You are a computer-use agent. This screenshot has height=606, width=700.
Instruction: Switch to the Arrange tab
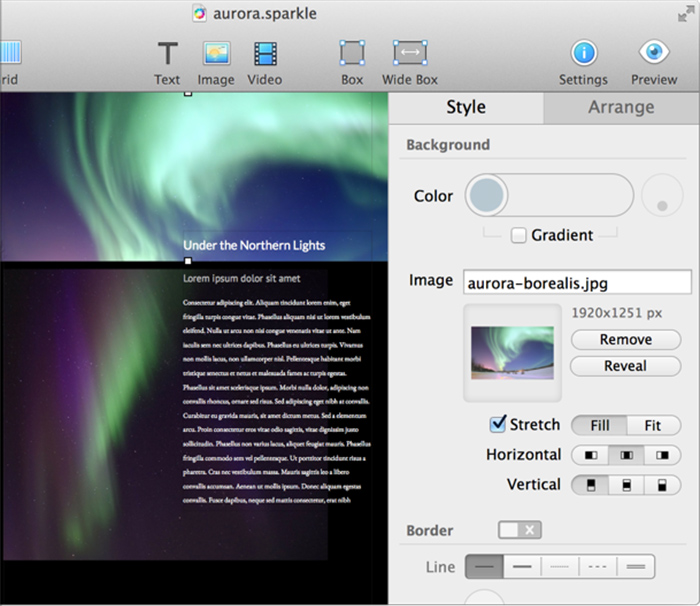[x=621, y=107]
